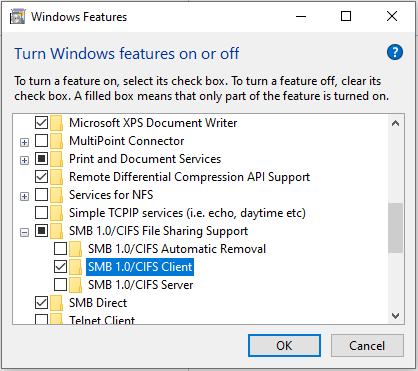Confirm changes with the OK button
This screenshot has width=418, height=371.
click(x=284, y=346)
